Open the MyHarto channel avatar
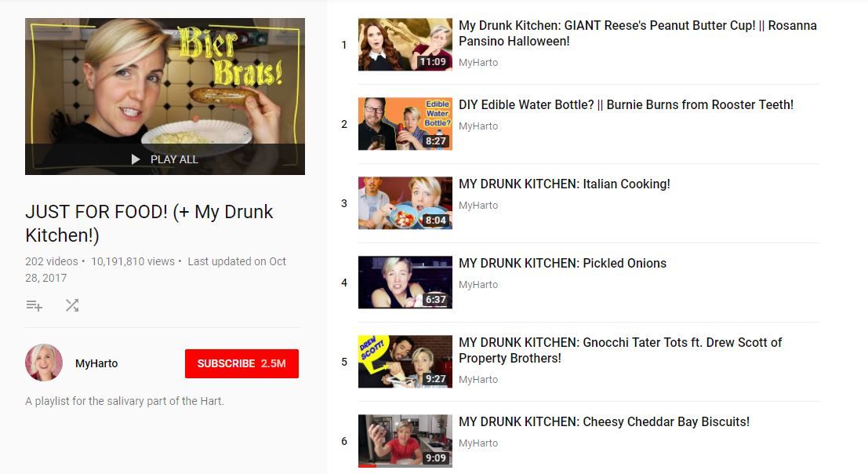868x474 pixels. pyautogui.click(x=44, y=363)
